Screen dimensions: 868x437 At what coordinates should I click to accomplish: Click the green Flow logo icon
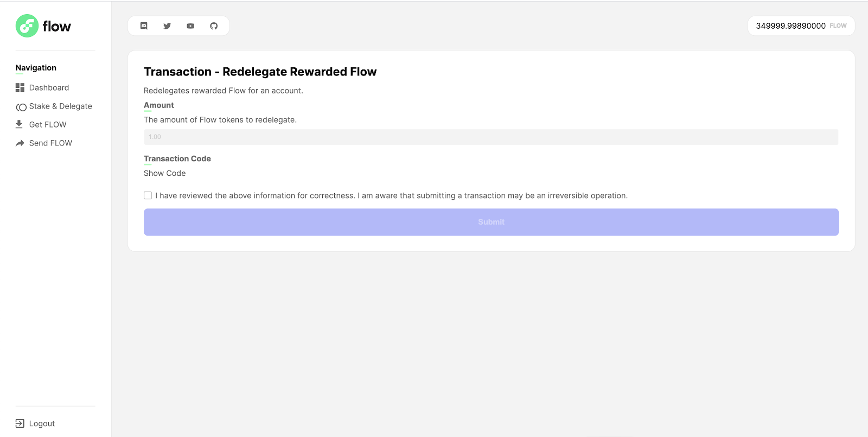(x=27, y=26)
